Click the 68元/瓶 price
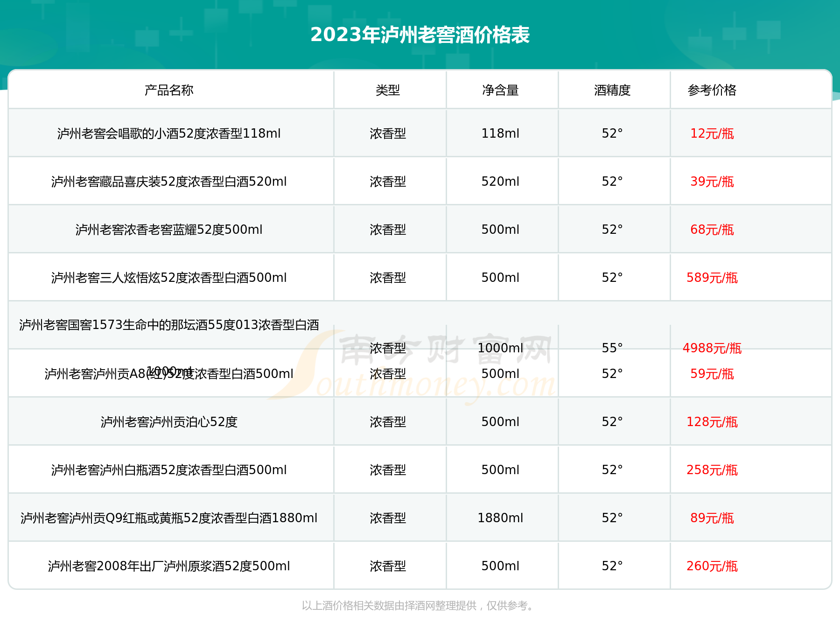This screenshot has width=840, height=630. (712, 230)
